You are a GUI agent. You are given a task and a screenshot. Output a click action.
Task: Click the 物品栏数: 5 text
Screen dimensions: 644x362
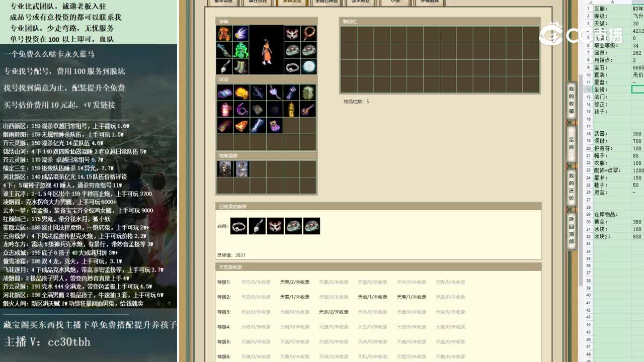pos(356,102)
